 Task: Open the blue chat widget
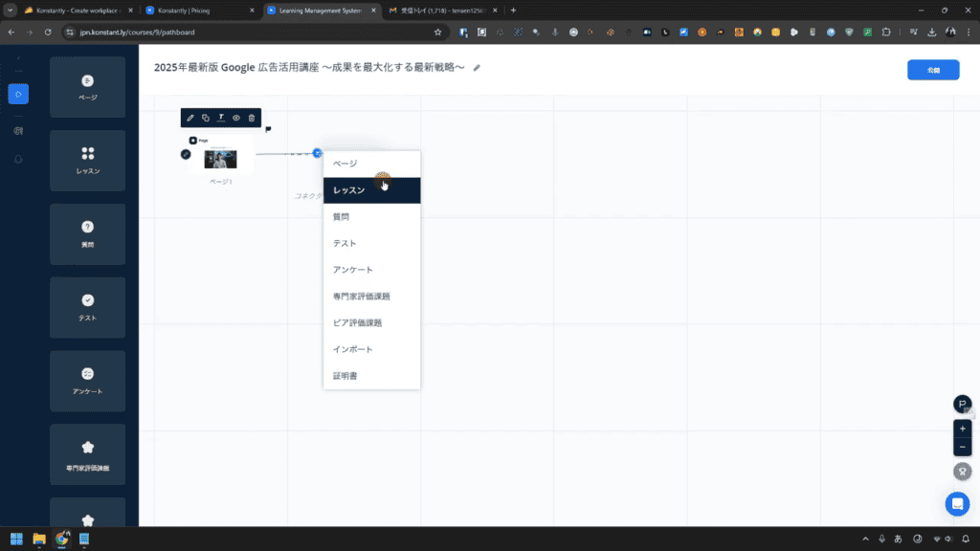click(x=957, y=503)
